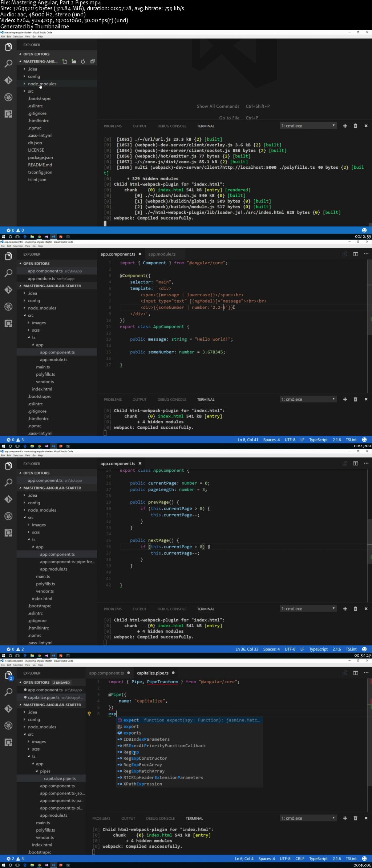
Task: Collapse pipes folder in the 00:46:06 frame
Action: point(45,771)
